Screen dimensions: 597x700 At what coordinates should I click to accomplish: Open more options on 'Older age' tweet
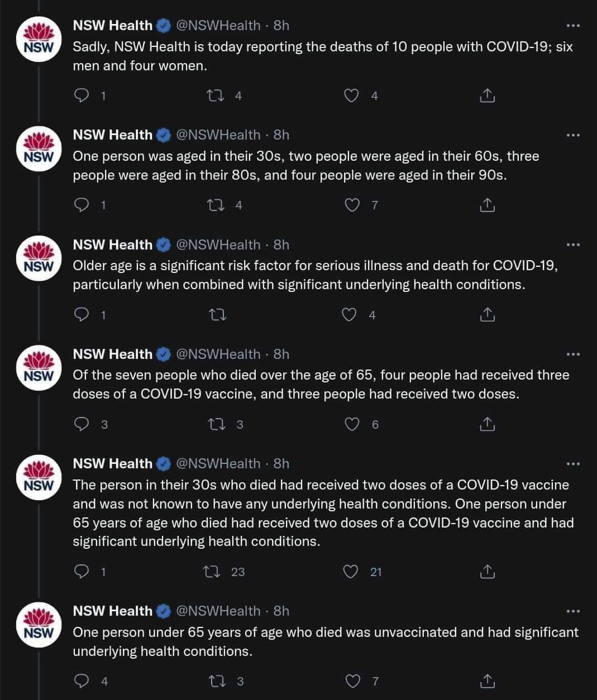573,244
